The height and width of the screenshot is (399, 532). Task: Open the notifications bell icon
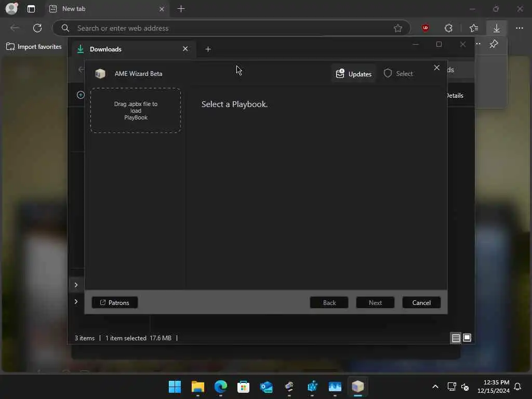[x=518, y=387]
